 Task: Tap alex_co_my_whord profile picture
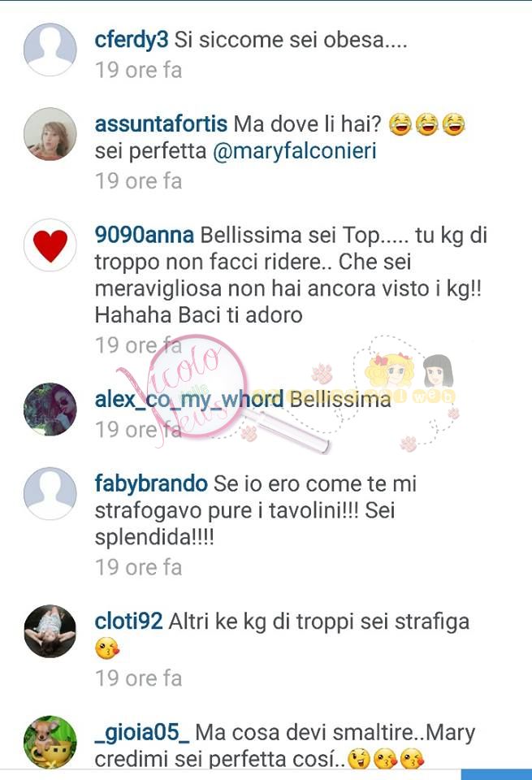[x=50, y=409]
